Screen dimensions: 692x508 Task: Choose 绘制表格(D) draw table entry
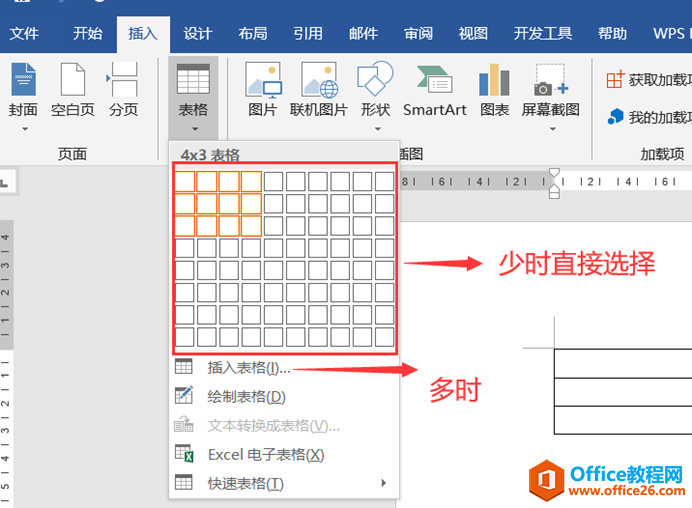click(285, 396)
